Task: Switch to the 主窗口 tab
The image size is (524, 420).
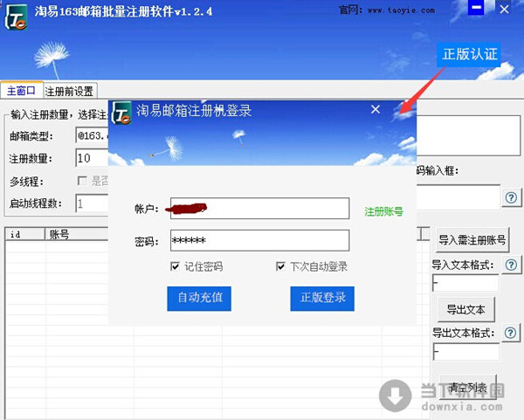Action: click(21, 91)
